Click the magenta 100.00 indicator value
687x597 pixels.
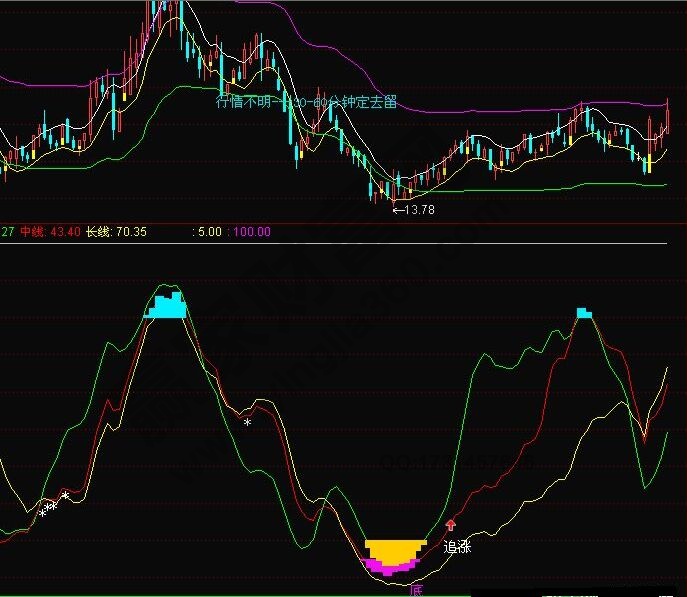tap(251, 232)
